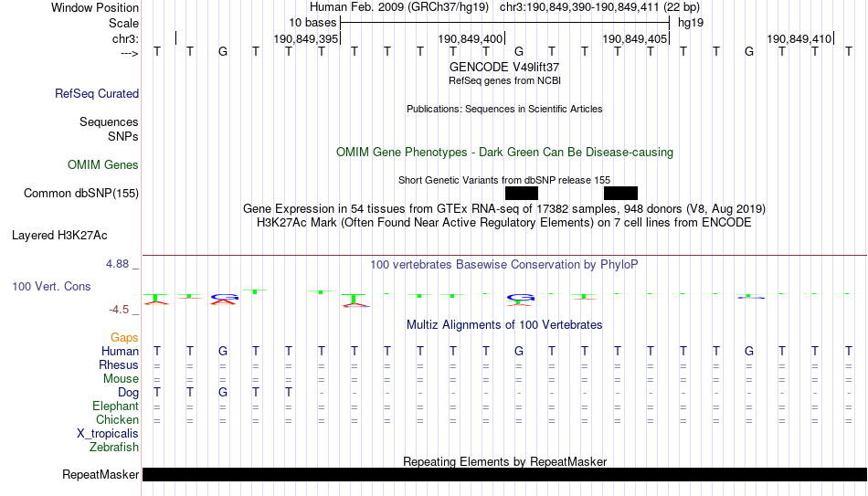Click Repeating Elements by RepeatMasker title

[505, 461]
